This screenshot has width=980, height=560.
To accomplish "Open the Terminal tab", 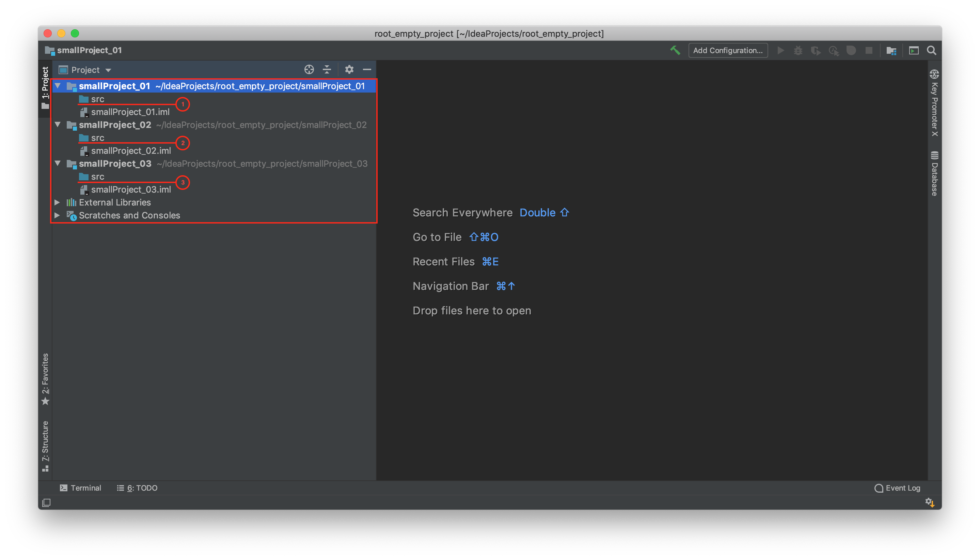I will point(81,488).
